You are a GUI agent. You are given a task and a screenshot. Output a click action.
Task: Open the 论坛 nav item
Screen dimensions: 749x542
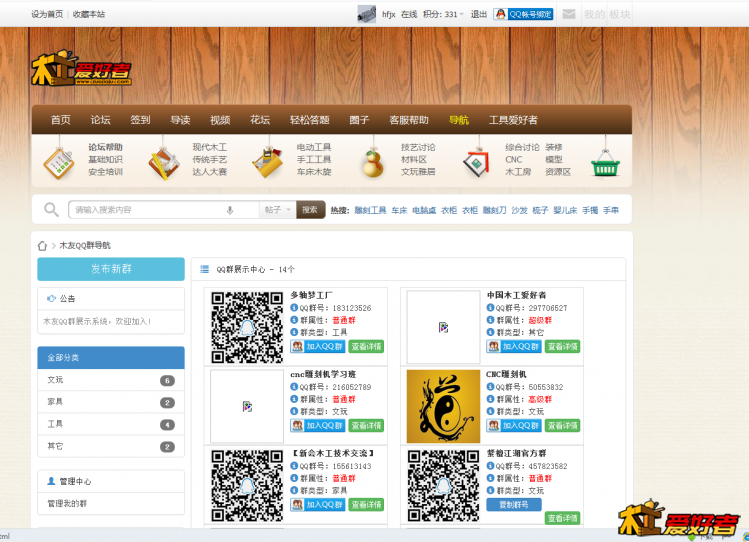[100, 120]
